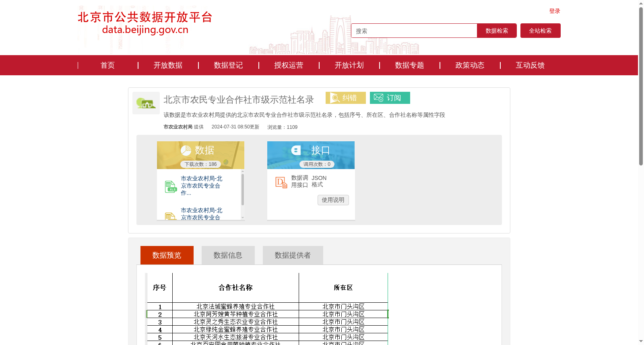
Task: Click the 全站检索 button
Action: (541, 31)
